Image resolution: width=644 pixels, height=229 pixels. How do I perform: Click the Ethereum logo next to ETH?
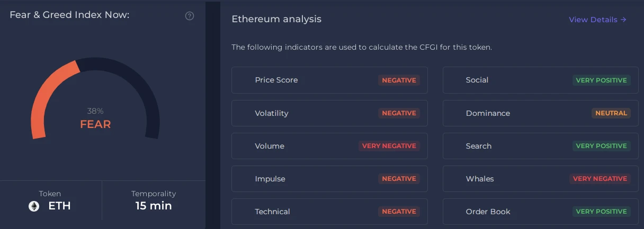pos(34,206)
